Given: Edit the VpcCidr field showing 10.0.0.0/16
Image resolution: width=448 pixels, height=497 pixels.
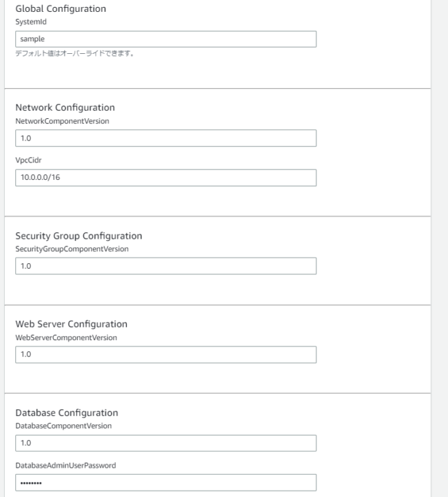Looking at the screenshot, I should click(x=166, y=178).
